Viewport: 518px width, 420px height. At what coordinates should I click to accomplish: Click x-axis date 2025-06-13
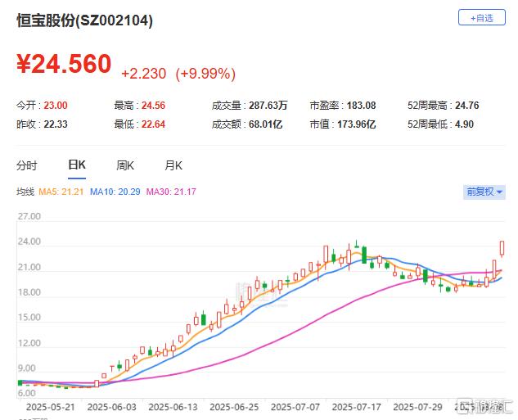tap(173, 407)
